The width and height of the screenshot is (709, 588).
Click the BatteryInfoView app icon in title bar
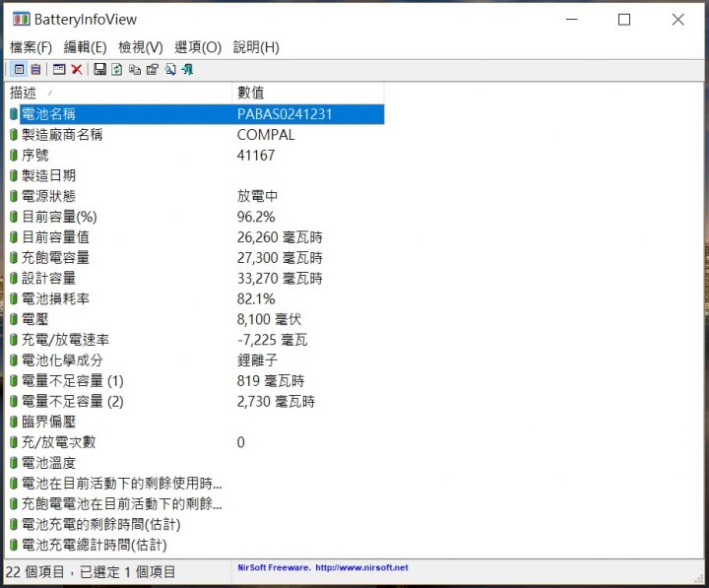(22, 20)
